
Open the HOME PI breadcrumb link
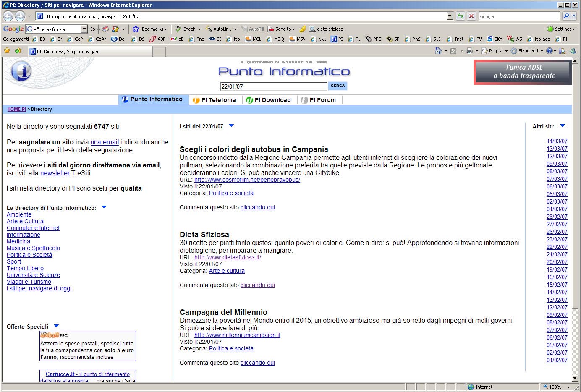(17, 109)
